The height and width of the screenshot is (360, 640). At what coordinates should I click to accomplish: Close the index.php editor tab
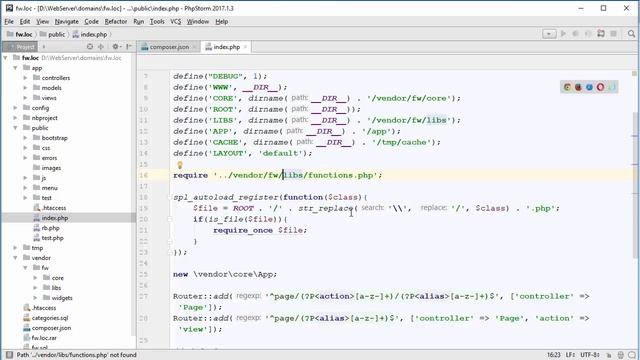(x=245, y=47)
